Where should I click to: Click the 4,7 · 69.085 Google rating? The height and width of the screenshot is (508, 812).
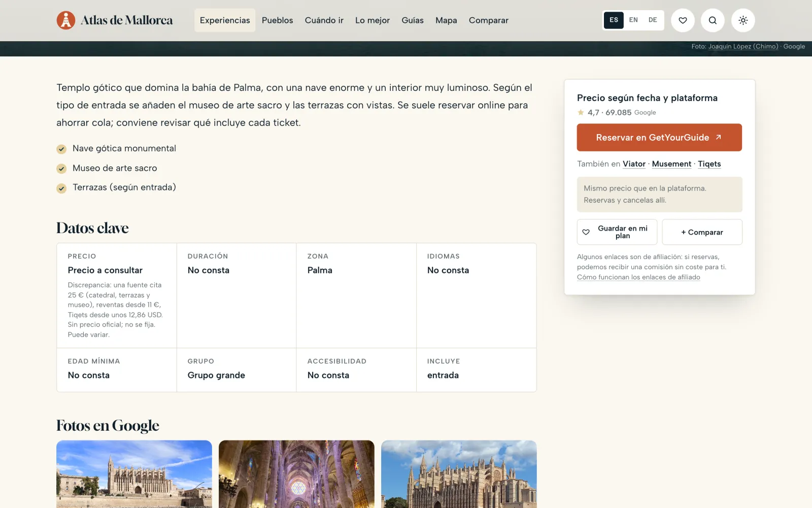click(617, 113)
